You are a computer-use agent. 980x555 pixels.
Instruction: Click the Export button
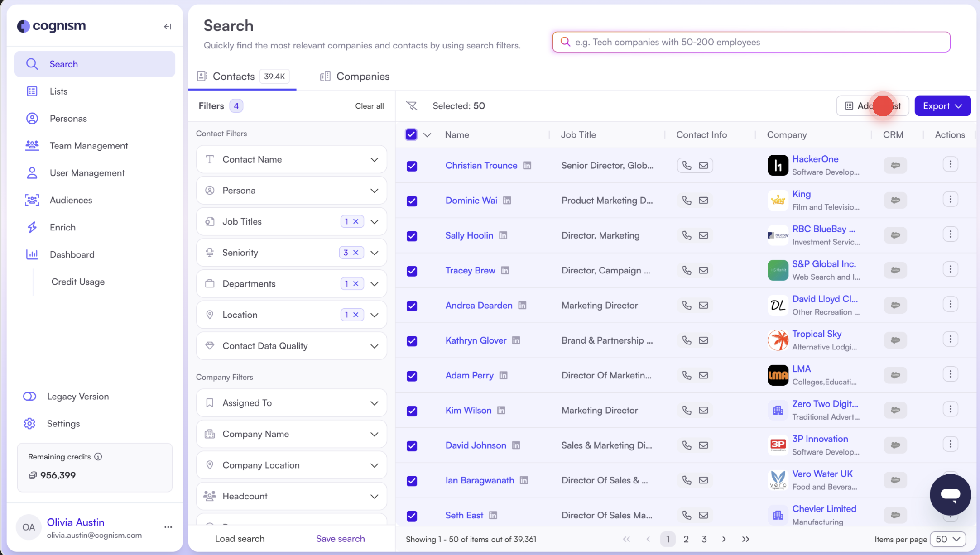942,105
